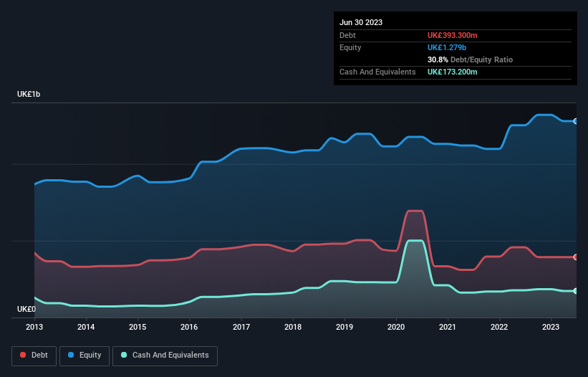
Task: Click the blue Equity endpoint marker
Action: click(576, 121)
